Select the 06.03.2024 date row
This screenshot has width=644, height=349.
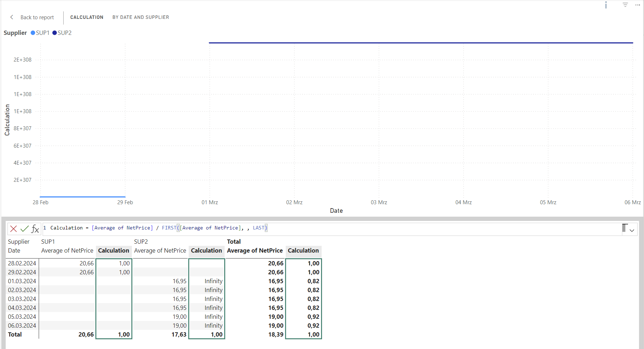pyautogui.click(x=22, y=326)
